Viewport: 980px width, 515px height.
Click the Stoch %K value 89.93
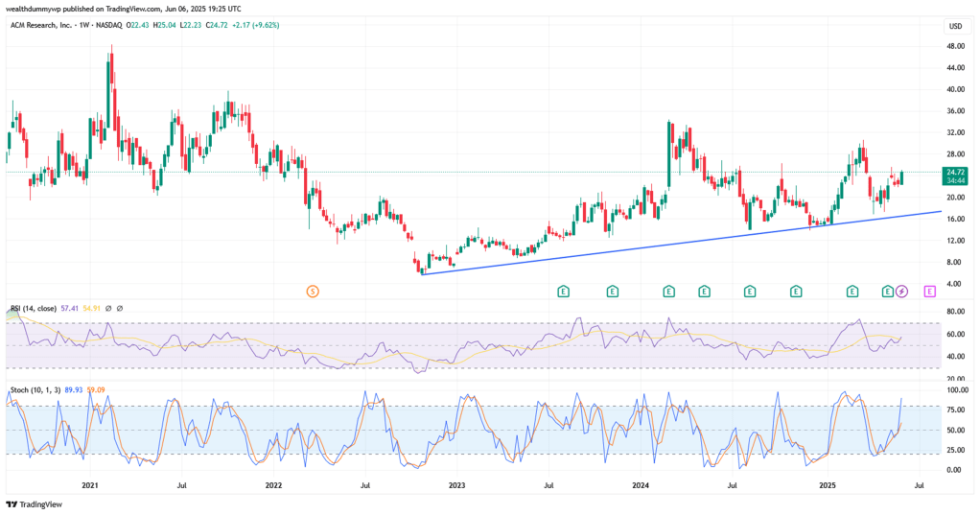[x=74, y=390]
